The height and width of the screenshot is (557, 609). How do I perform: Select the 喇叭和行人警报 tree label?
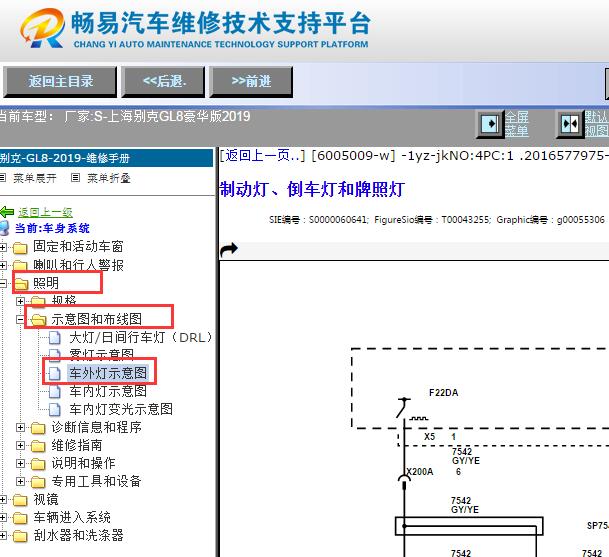pyautogui.click(x=78, y=265)
